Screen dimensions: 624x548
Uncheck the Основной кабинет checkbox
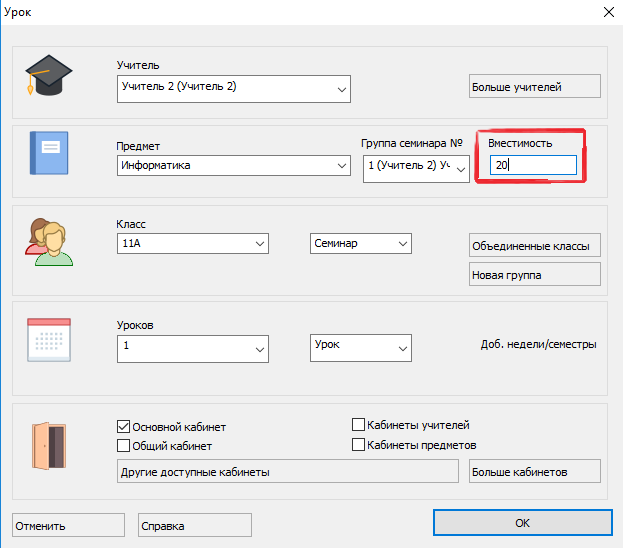pyautogui.click(x=125, y=425)
